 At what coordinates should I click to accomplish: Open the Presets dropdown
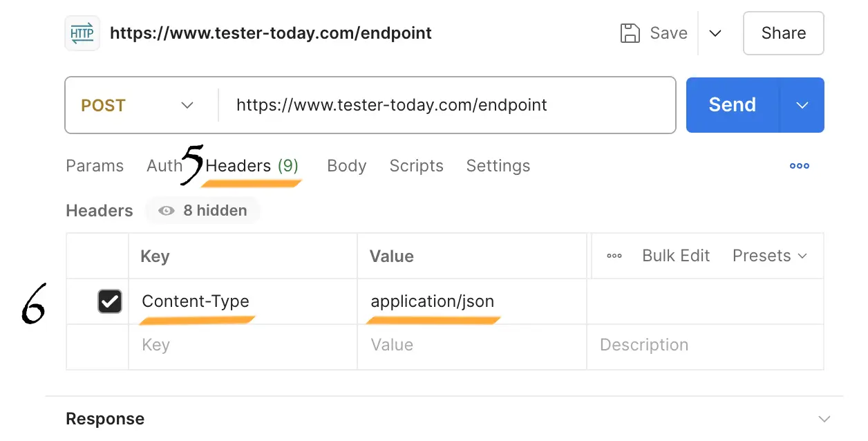pos(769,256)
